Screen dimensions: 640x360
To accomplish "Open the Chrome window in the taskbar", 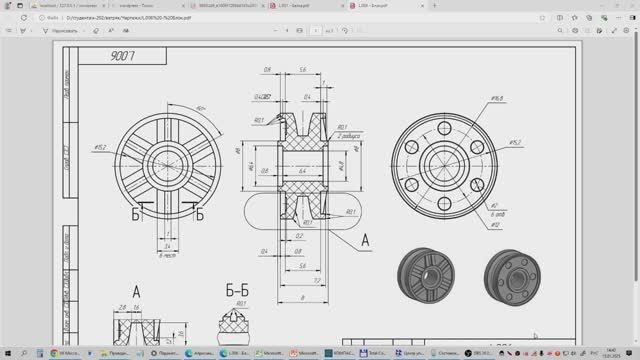I will pos(65,353).
